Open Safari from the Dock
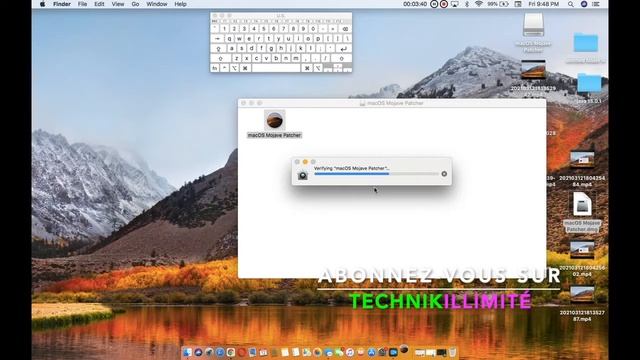The image size is (640, 360). pos(220,352)
